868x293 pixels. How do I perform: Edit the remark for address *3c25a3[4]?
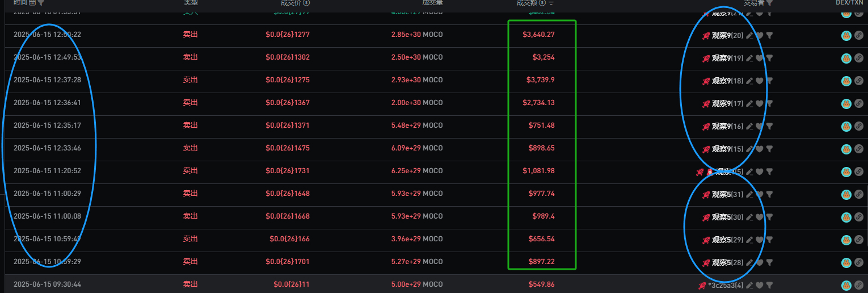[749, 285]
